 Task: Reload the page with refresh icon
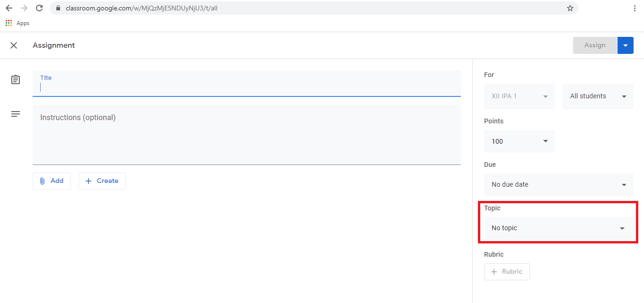pyautogui.click(x=39, y=8)
